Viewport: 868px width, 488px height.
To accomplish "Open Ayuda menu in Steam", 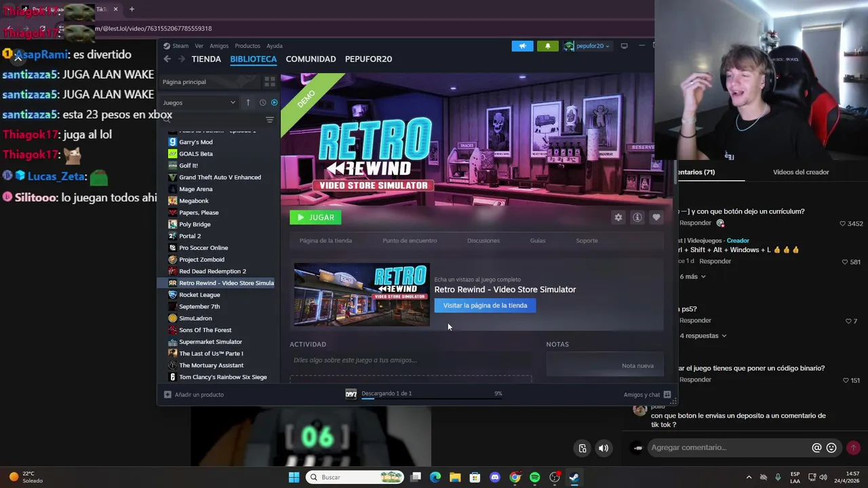I will [275, 46].
